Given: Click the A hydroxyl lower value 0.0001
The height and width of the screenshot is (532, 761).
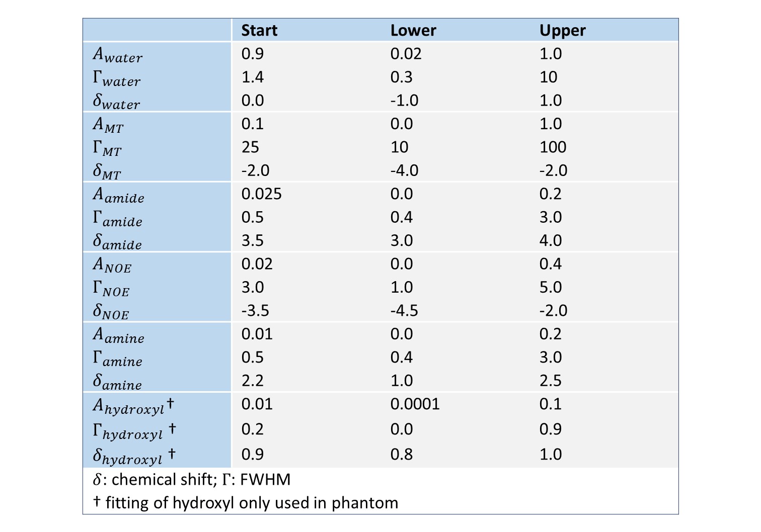Looking at the screenshot, I should (415, 404).
